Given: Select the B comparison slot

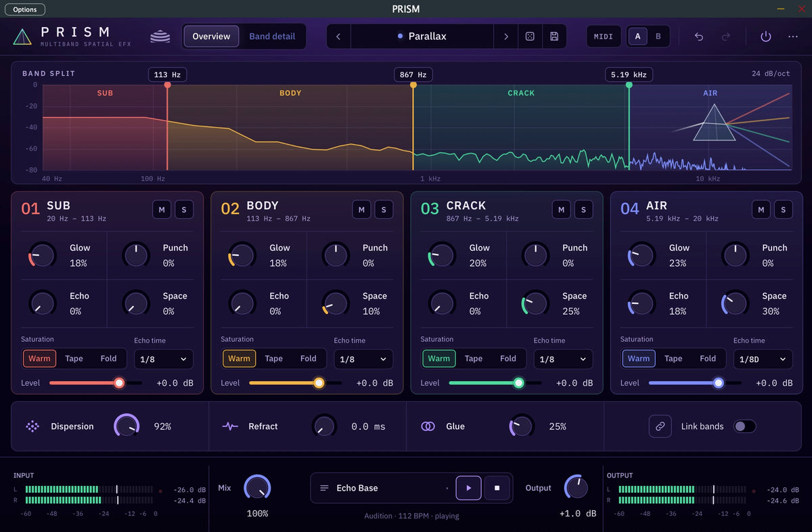Looking at the screenshot, I should 658,37.
